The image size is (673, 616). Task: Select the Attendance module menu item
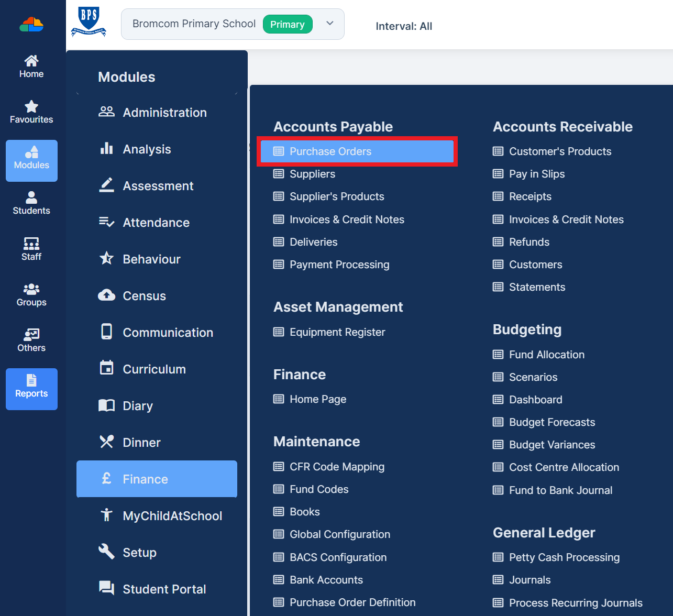coord(156,222)
